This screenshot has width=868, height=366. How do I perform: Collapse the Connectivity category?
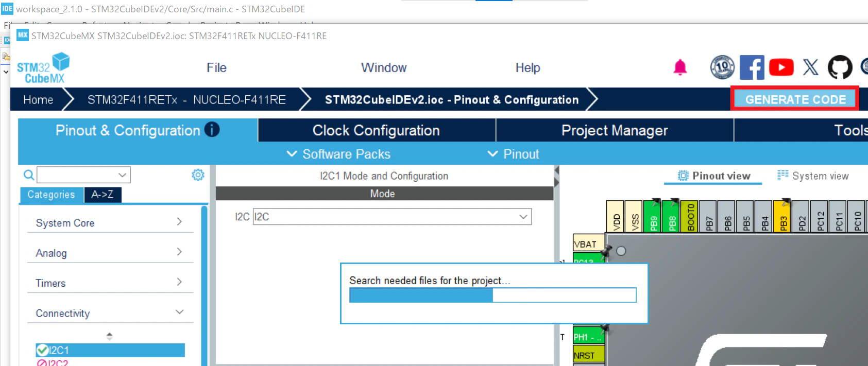[110, 313]
